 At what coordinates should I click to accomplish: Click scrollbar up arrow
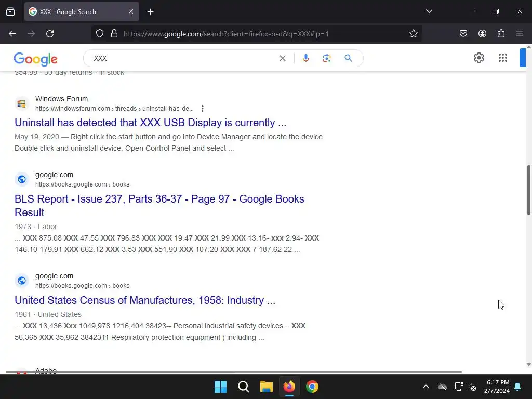[528, 46]
